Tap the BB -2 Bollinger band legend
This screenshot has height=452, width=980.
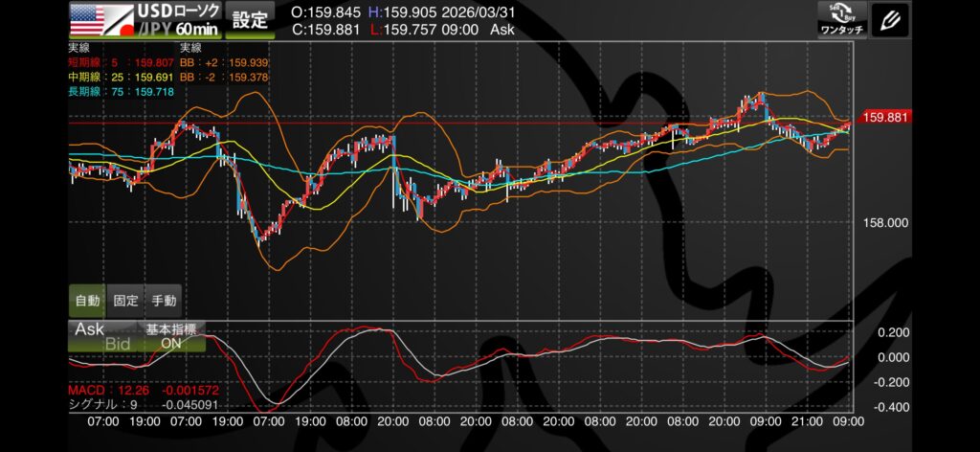tap(223, 77)
